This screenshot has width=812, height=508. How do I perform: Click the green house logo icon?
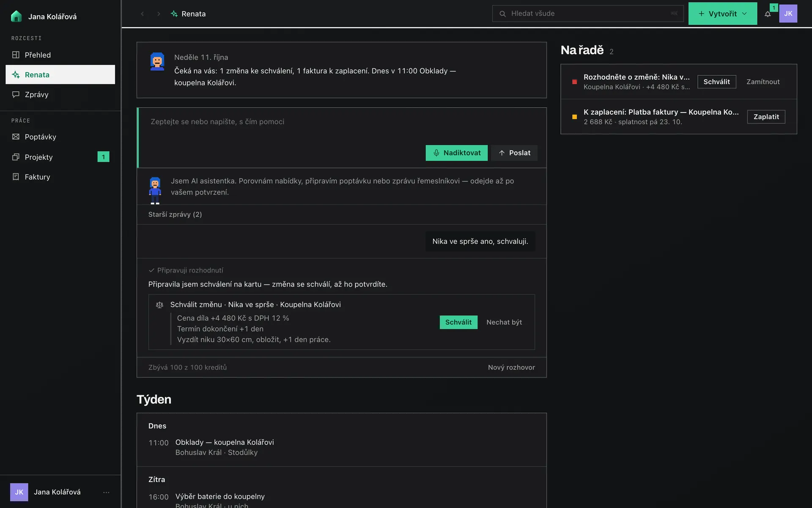tap(16, 16)
